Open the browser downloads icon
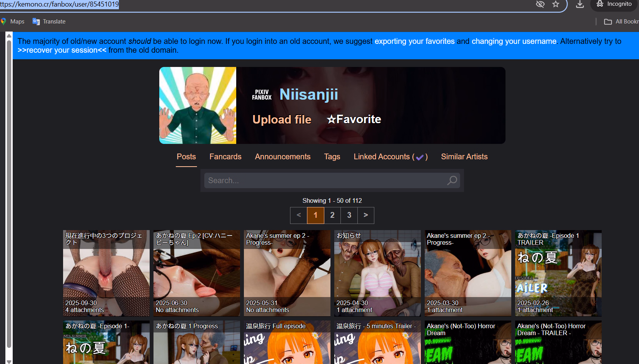 coord(580,4)
